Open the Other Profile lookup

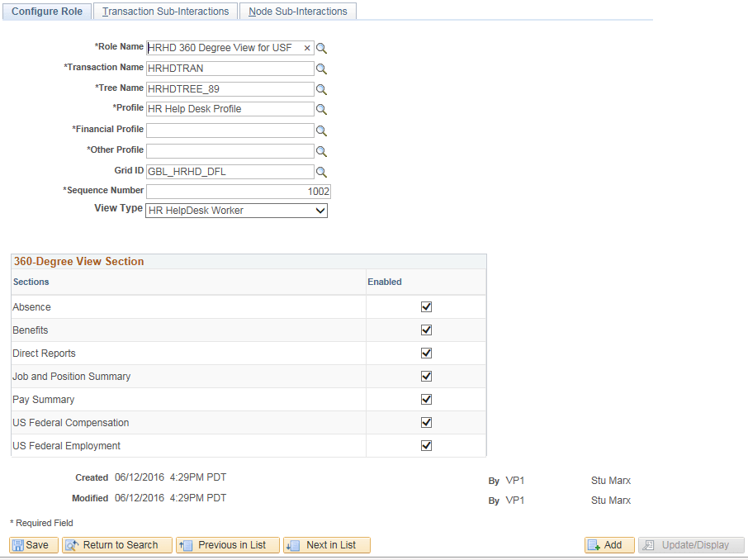click(321, 150)
